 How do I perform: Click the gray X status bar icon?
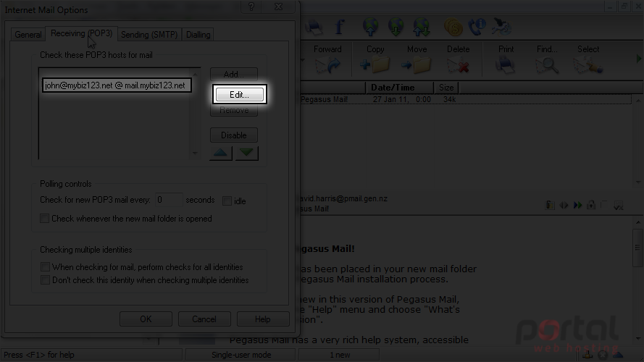(603, 355)
